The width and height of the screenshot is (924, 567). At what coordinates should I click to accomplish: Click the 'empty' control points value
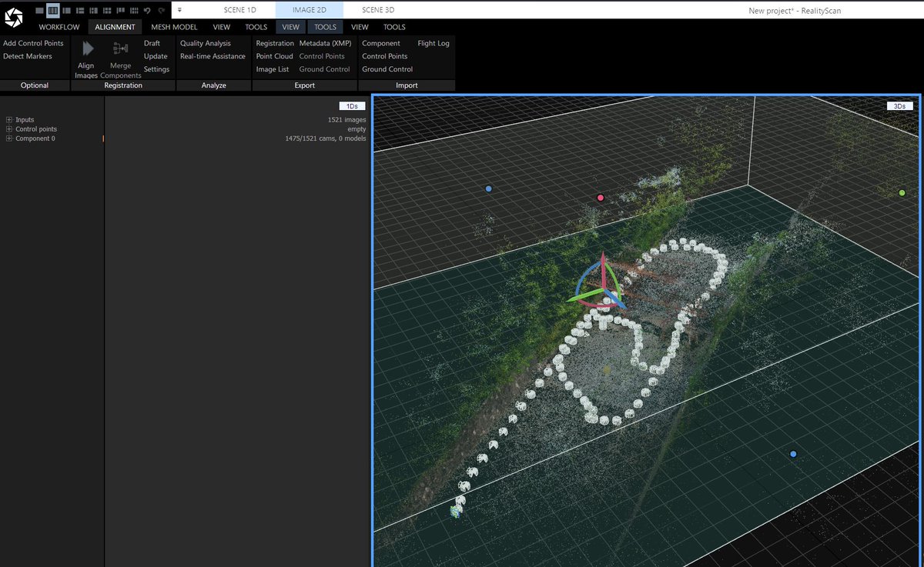[x=357, y=129]
